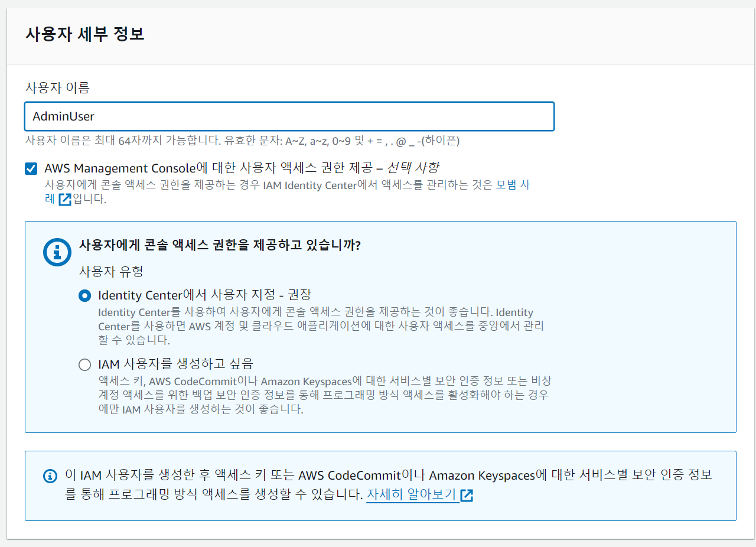Click the Identity Center description paragraph
756x547 pixels.
pyautogui.click(x=321, y=326)
